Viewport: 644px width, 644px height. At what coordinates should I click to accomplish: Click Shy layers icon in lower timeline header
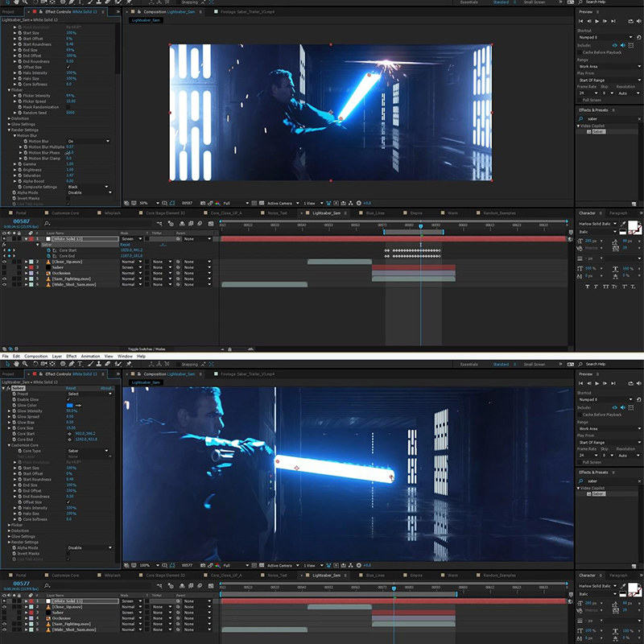182,586
